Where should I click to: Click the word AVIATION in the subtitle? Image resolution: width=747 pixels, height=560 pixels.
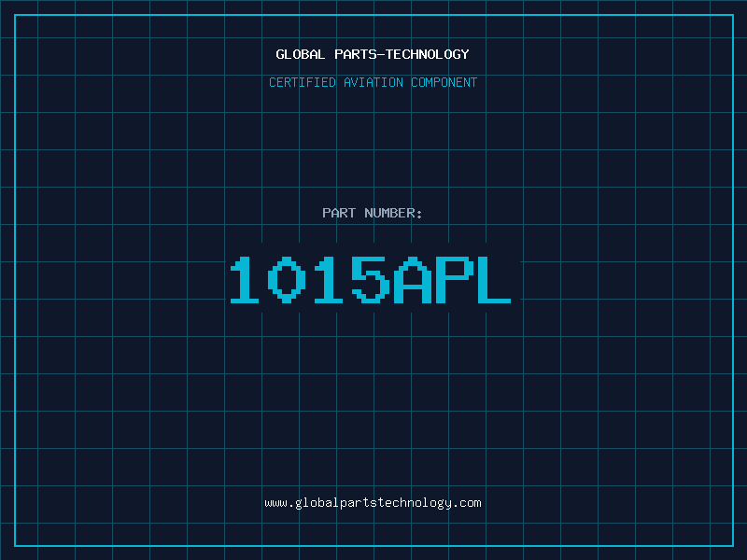(373, 82)
